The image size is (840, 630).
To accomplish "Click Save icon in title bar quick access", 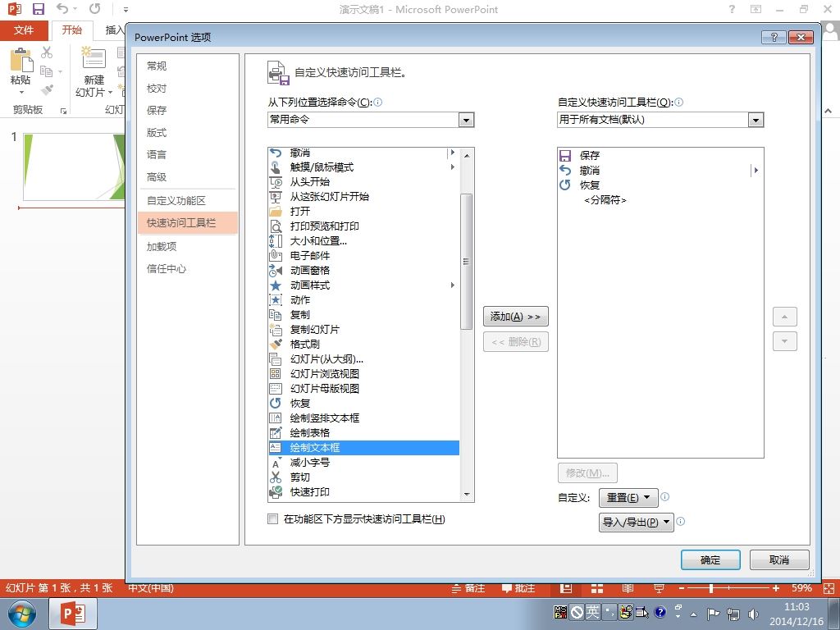I will click(38, 9).
